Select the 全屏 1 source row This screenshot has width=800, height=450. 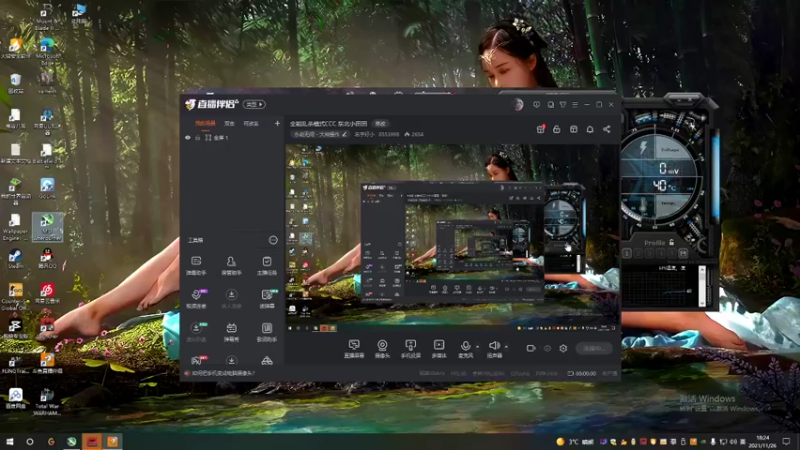[233, 138]
